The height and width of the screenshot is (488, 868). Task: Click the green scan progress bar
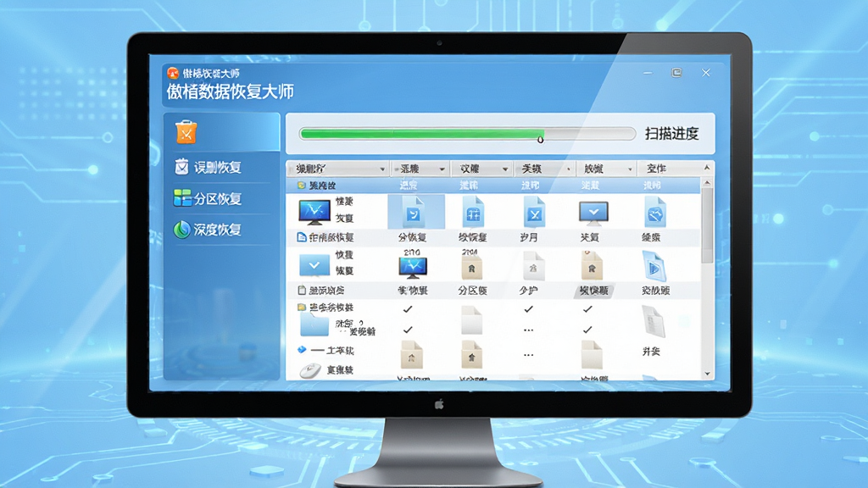[422, 133]
